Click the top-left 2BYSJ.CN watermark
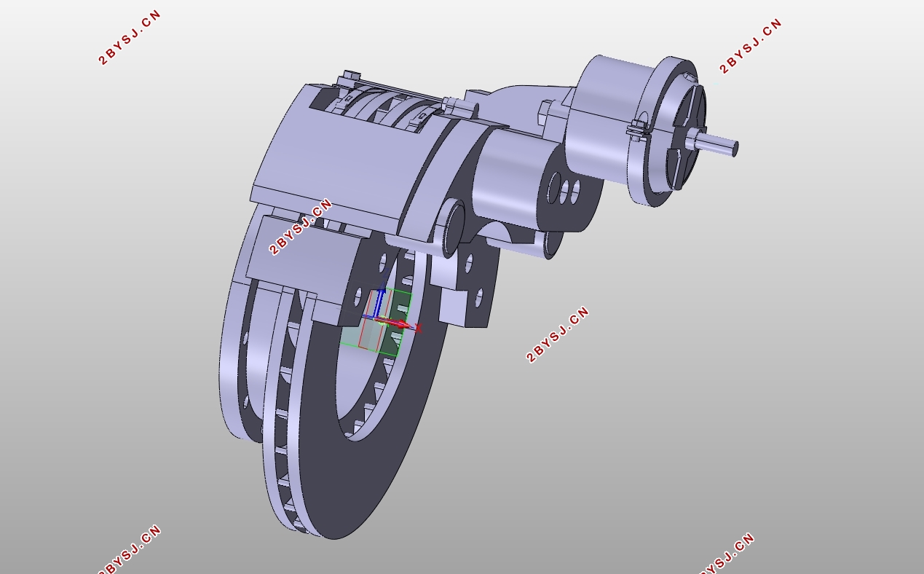 pyautogui.click(x=130, y=38)
